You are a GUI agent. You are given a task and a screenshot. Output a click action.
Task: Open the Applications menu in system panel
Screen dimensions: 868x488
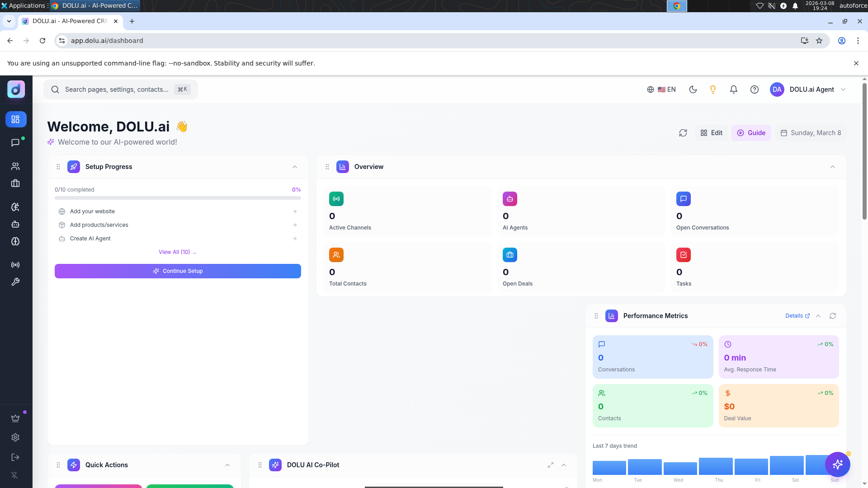[x=24, y=5]
